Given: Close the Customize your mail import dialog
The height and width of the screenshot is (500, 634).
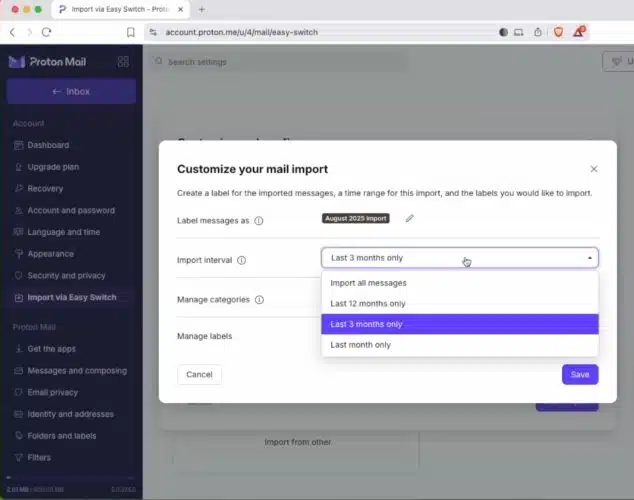Looking at the screenshot, I should [594, 170].
